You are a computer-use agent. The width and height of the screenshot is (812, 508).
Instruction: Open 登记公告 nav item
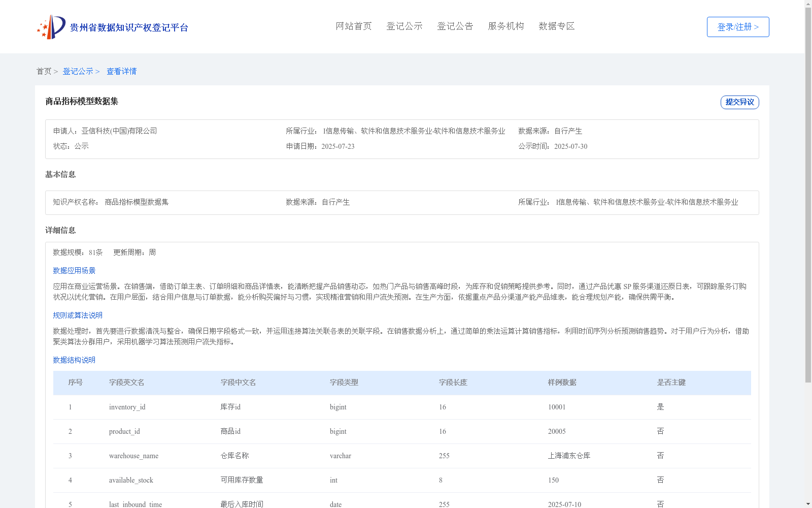point(455,26)
